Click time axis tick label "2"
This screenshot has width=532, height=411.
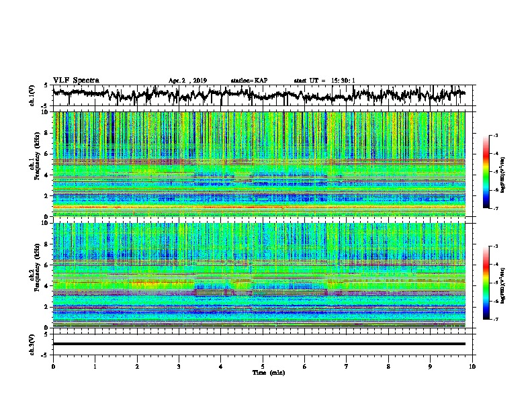coord(137,367)
